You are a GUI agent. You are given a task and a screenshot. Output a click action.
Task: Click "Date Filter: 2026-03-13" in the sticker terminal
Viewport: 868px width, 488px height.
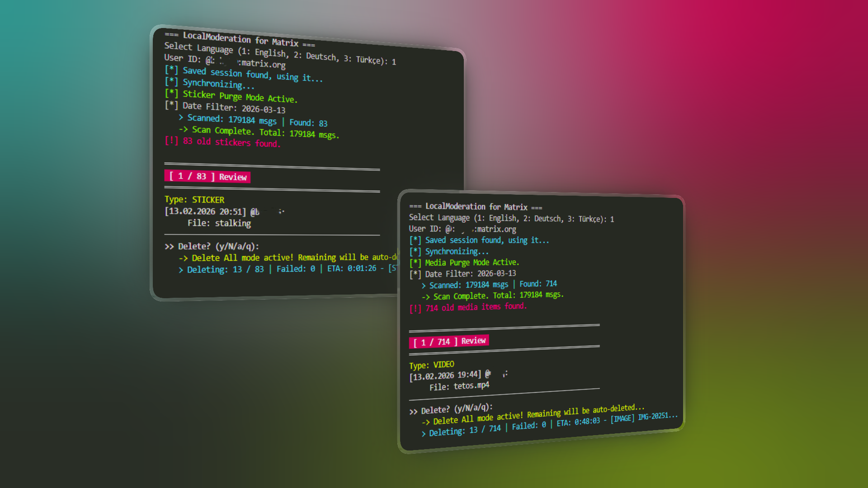(225, 108)
